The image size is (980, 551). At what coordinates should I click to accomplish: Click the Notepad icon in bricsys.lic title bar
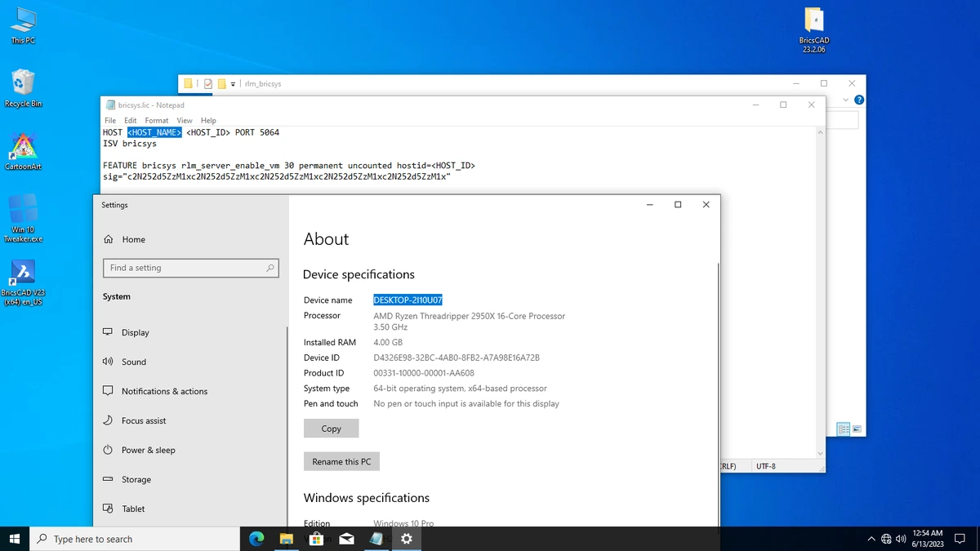coord(110,104)
